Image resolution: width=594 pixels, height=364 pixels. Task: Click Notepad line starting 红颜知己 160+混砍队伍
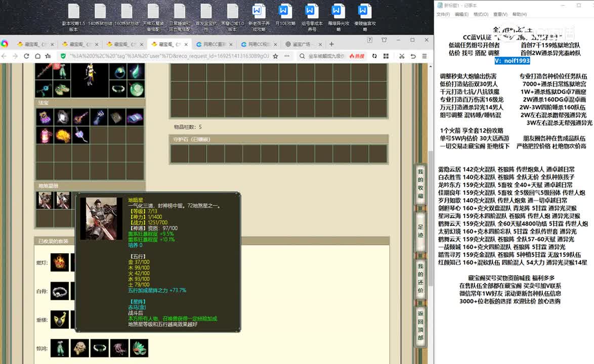[513, 262]
